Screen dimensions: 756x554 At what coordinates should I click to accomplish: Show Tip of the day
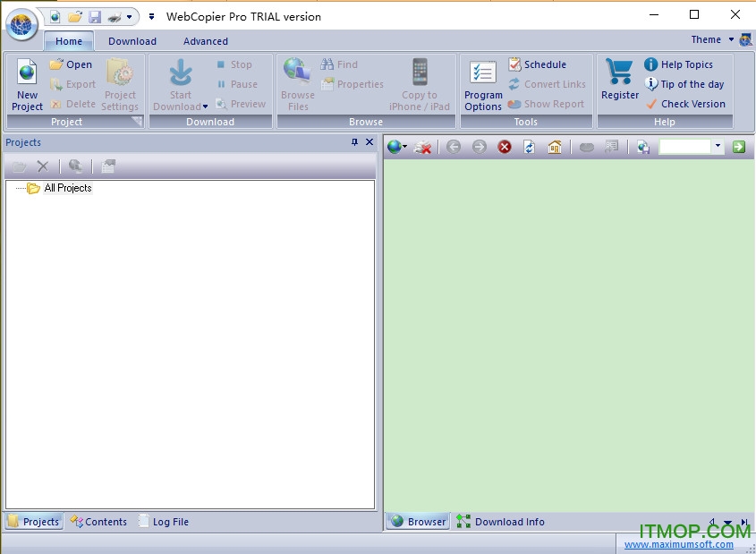click(684, 84)
